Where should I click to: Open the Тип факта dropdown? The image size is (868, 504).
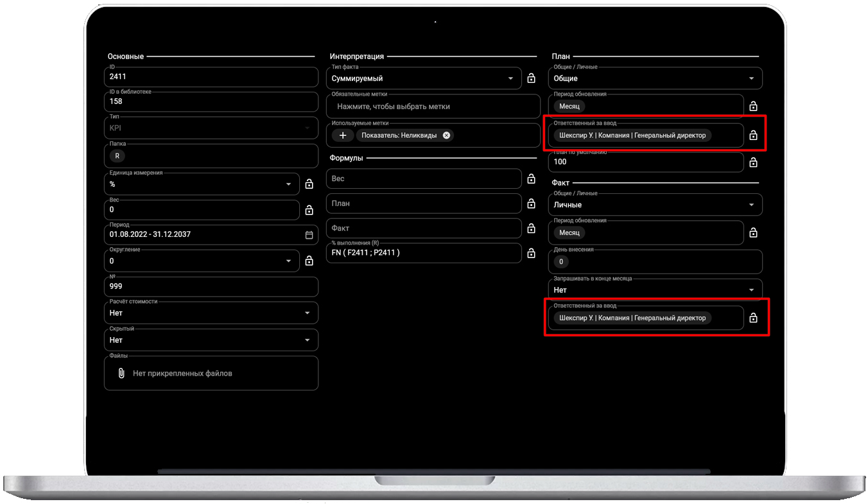point(510,78)
